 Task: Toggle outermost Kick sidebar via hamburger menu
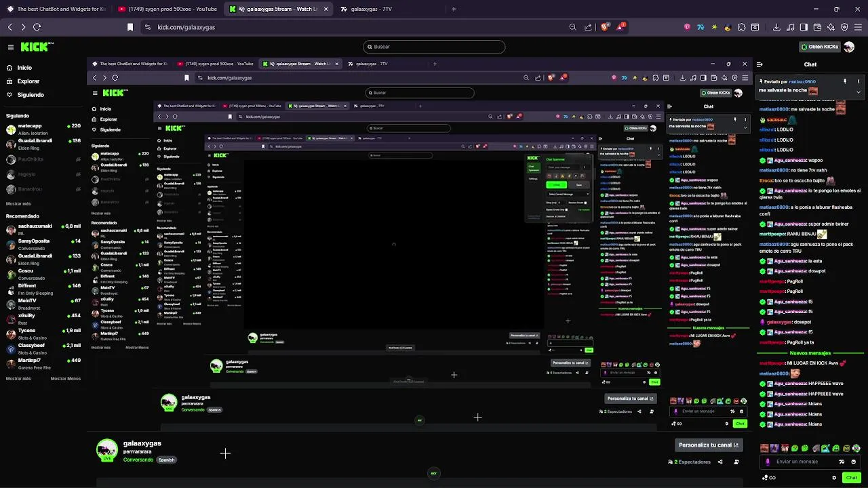(x=11, y=47)
